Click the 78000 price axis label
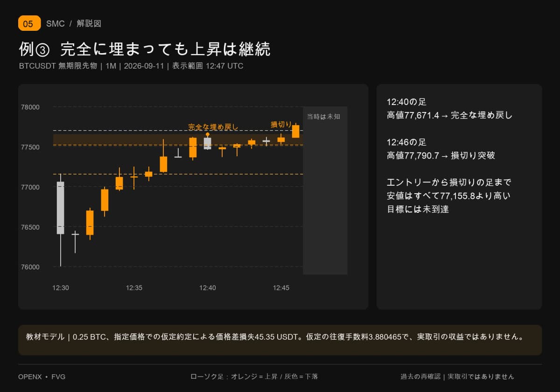The image size is (560, 392). [30, 107]
